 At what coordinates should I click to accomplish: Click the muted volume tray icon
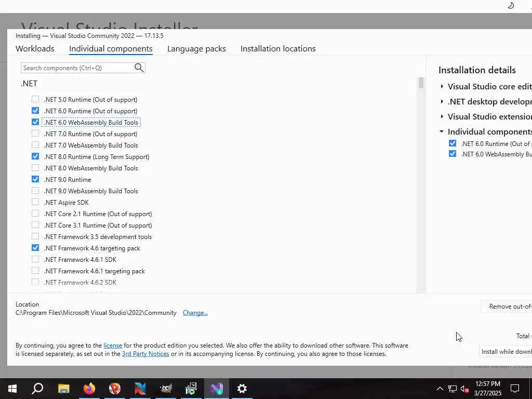[x=465, y=389]
